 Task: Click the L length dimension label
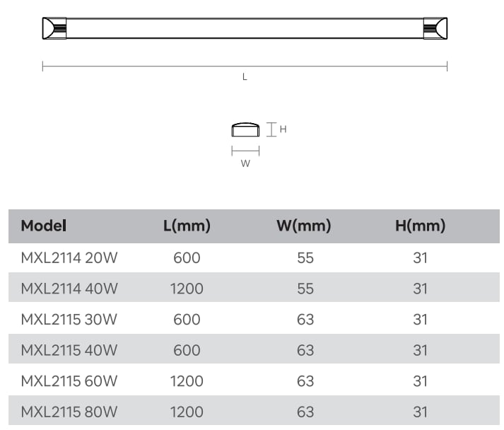(x=245, y=77)
